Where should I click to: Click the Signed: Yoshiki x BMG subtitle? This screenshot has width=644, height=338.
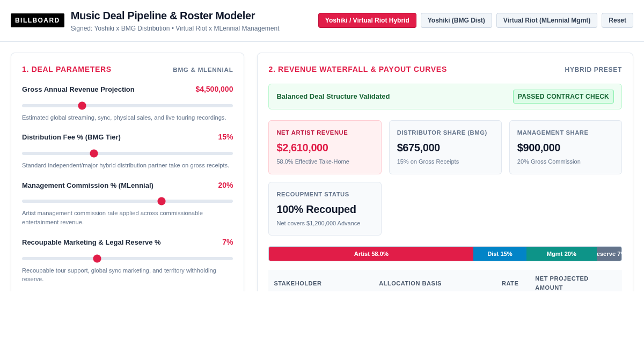click(x=175, y=28)
